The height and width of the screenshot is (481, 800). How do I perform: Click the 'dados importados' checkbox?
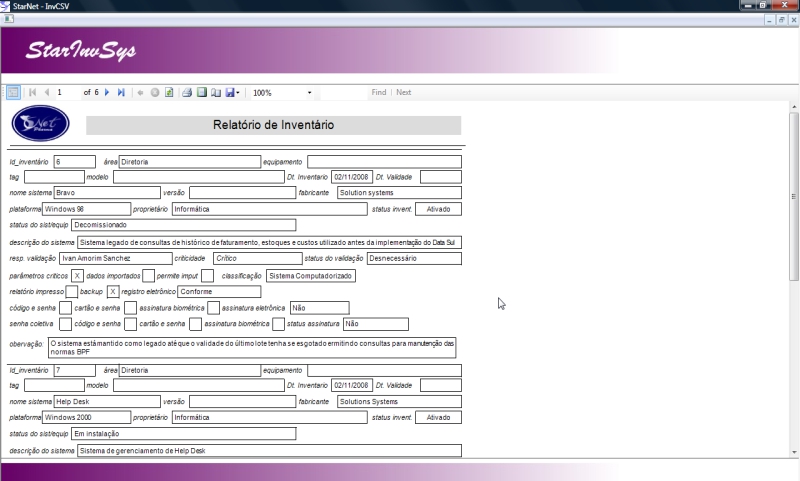[148, 276]
